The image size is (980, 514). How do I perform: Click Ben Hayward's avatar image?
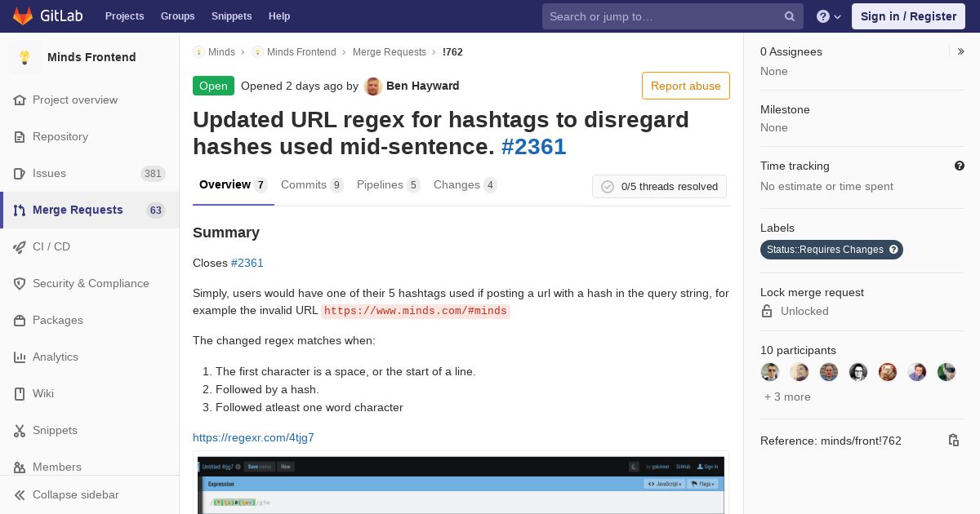pos(373,86)
